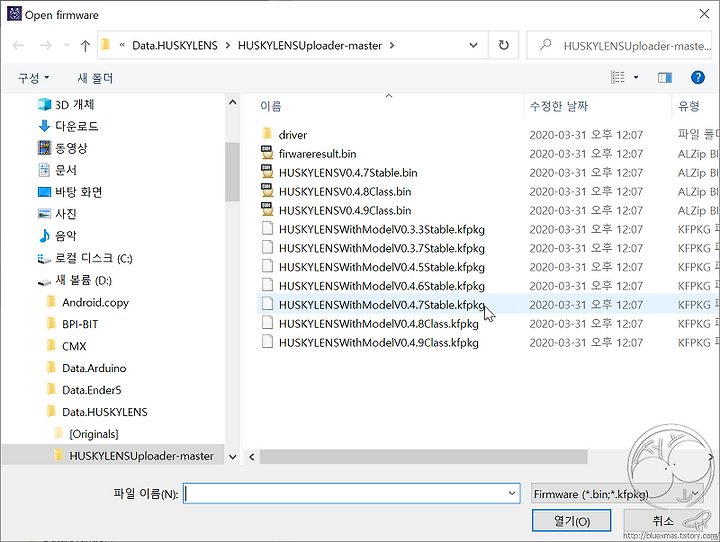Select HUSKYLENSV0.4.7Stable.bin file
Image resolution: width=720 pixels, height=542 pixels.
tap(339, 173)
